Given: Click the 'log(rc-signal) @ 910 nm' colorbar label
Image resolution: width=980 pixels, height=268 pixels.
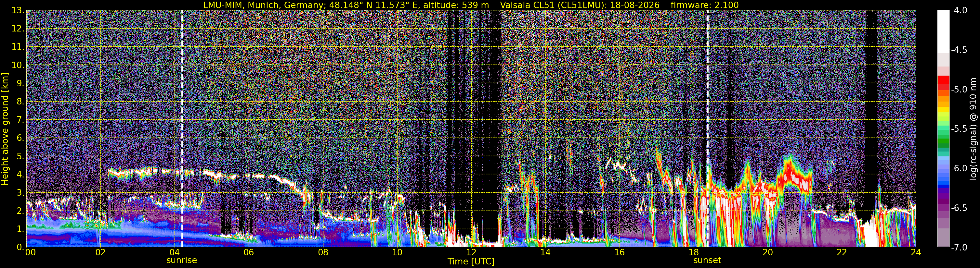Looking at the screenshot, I should (x=973, y=129).
